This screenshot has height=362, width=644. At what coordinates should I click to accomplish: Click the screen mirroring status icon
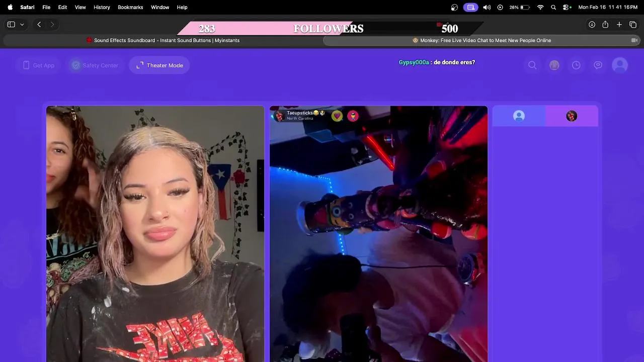pos(471,7)
